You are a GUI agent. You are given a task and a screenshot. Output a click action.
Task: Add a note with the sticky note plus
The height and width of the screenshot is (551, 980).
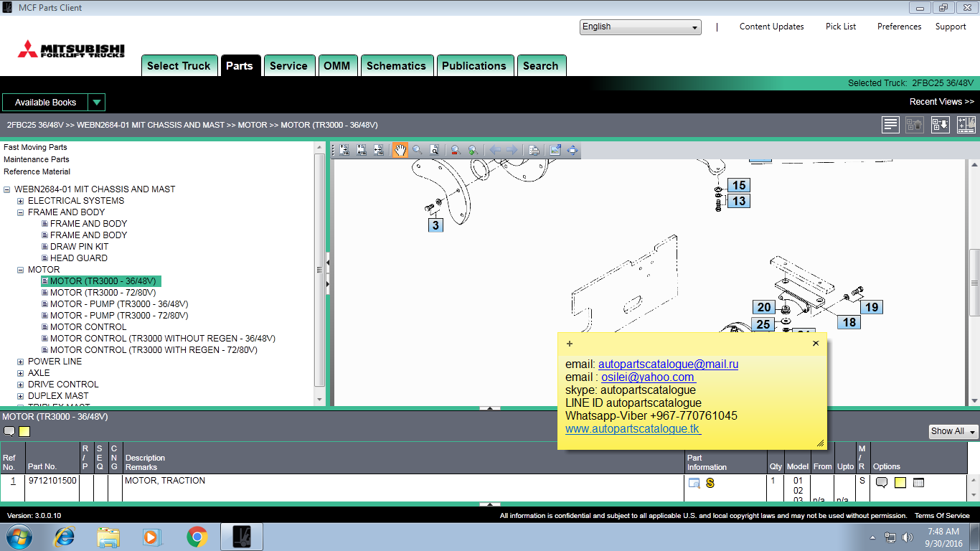point(570,344)
